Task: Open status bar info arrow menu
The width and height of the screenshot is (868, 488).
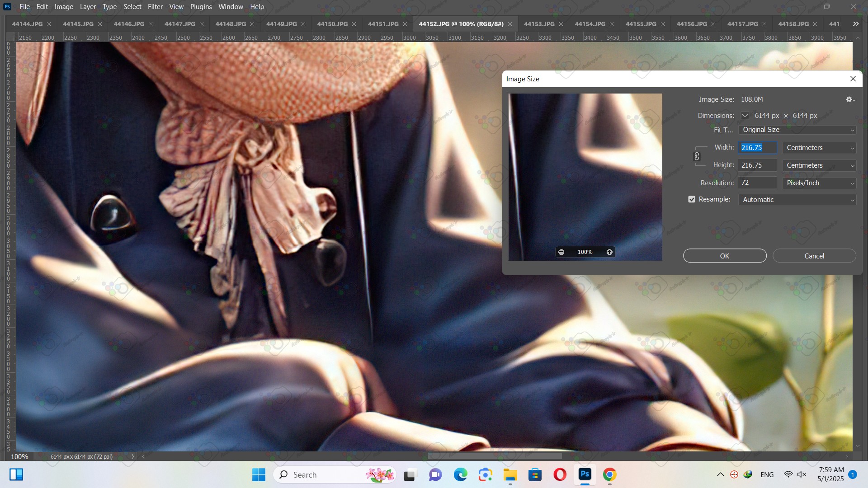Action: [132, 456]
